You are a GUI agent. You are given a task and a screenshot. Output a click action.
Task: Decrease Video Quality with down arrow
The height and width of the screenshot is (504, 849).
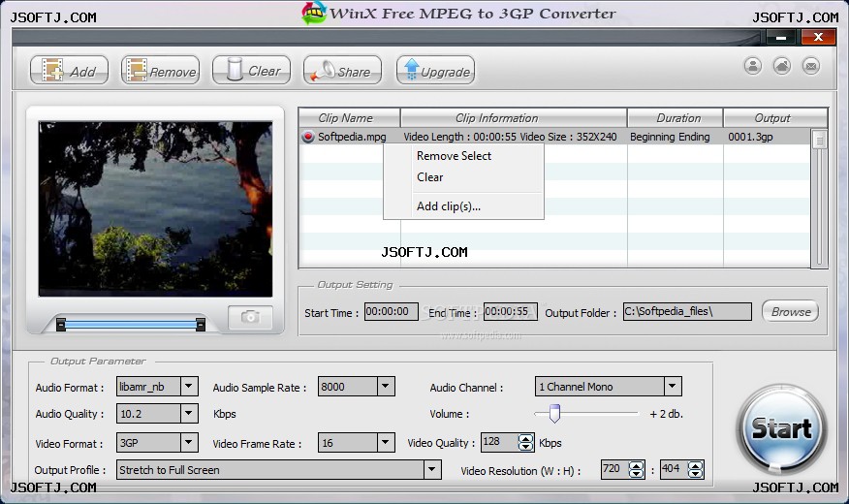coord(525,447)
